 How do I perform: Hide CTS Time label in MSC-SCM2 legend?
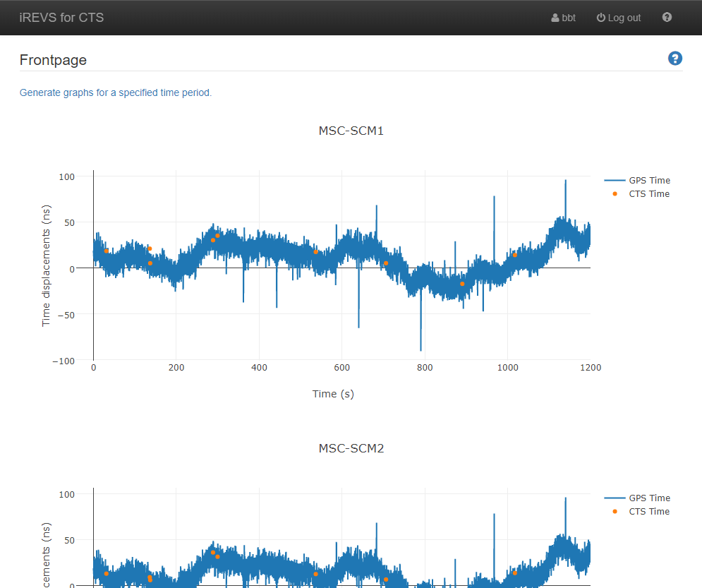(649, 512)
